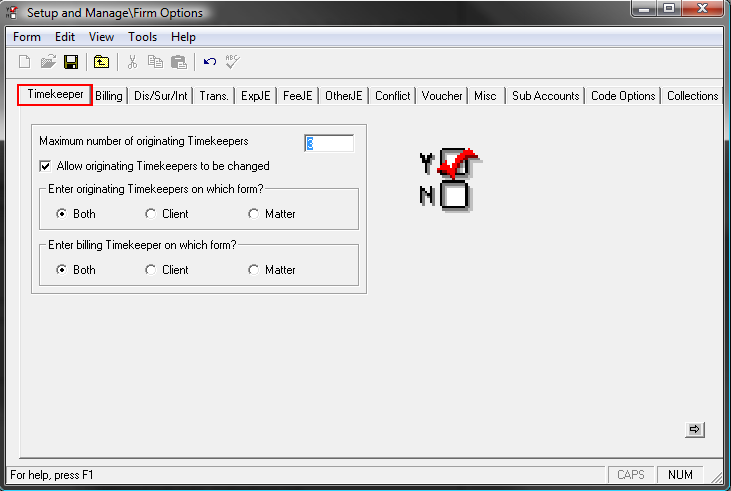Go to the Code Options tab

coord(623,96)
